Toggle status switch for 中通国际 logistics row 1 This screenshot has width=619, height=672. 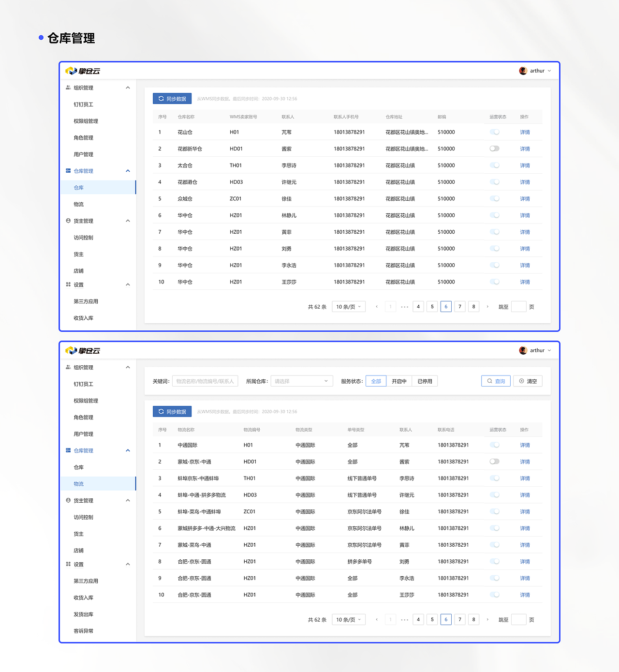[x=494, y=445]
